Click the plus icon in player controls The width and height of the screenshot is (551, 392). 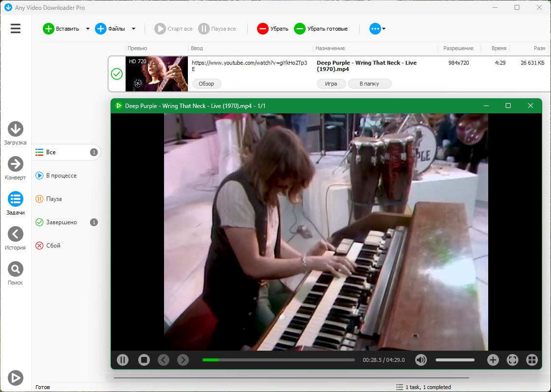click(x=493, y=360)
